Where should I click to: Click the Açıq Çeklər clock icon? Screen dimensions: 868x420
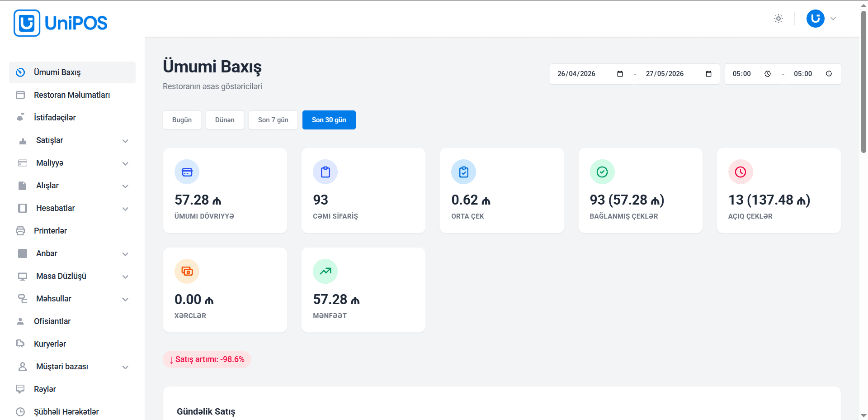(x=741, y=172)
